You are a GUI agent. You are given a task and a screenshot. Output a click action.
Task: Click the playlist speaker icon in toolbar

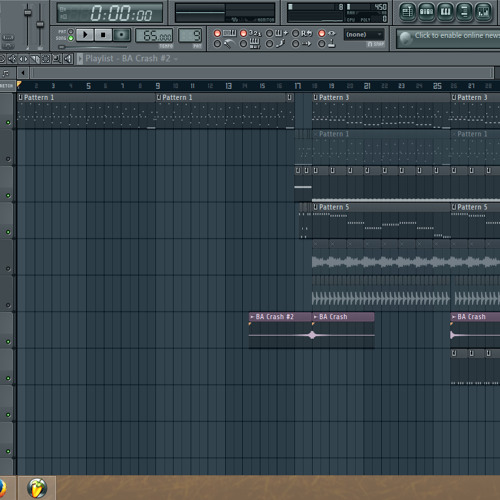pos(68,59)
